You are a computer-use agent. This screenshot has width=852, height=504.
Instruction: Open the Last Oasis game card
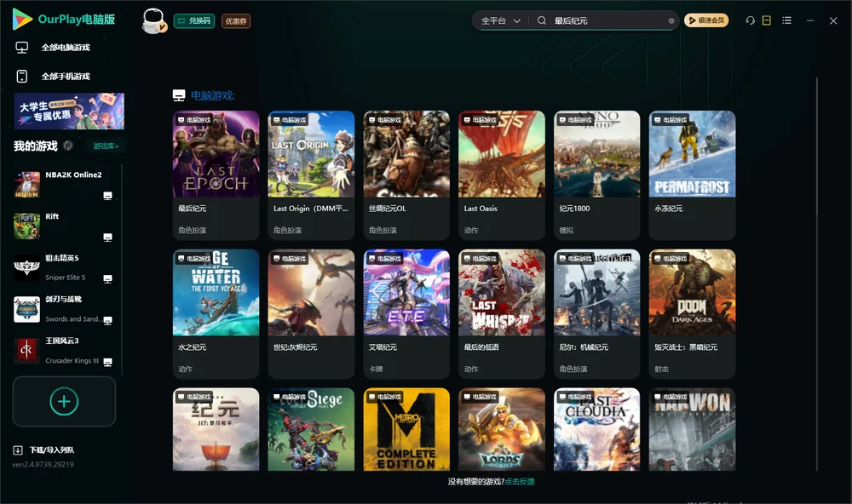point(502,175)
